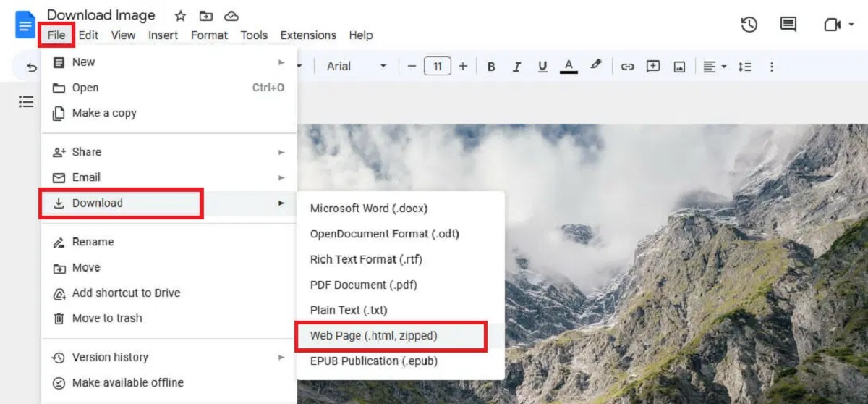Viewport: 868px width, 404px height.
Task: Open the comments history icon
Action: point(788,25)
